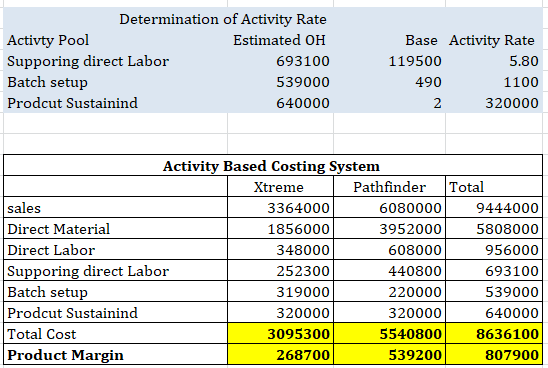Click the 'Total Cost' row label
The width and height of the screenshot is (548, 368).
pos(41,334)
